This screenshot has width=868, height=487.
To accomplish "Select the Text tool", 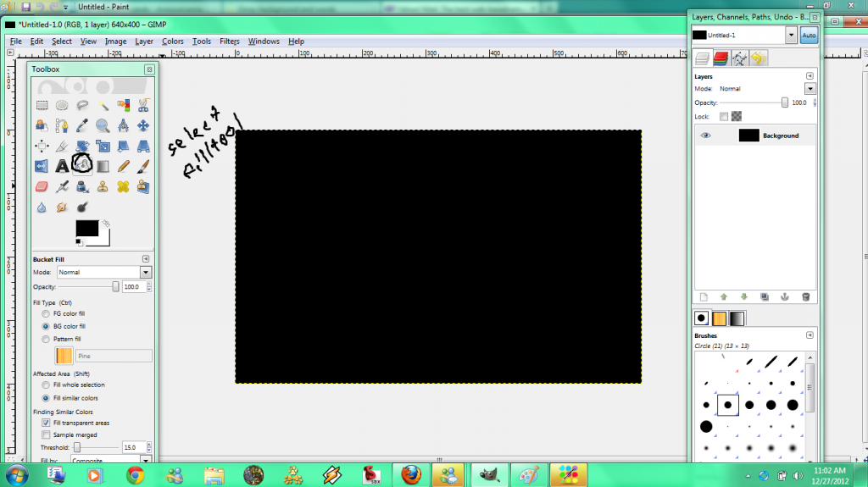I will (x=62, y=166).
